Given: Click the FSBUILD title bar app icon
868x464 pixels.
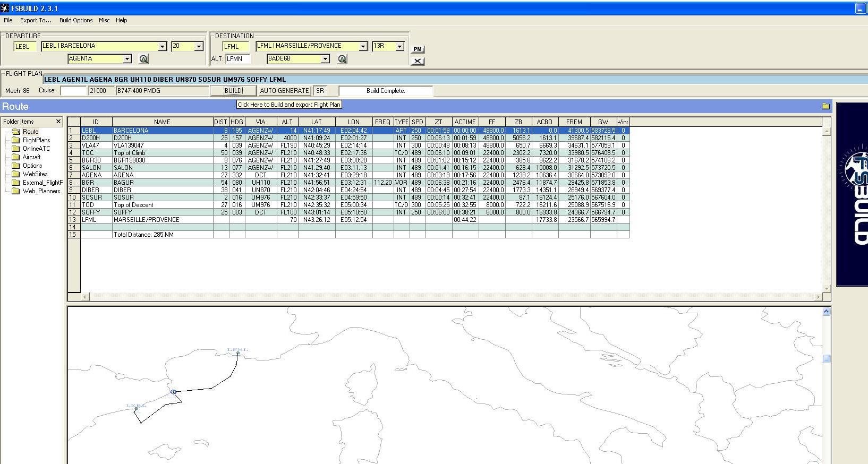Looking at the screenshot, I should [5, 8].
